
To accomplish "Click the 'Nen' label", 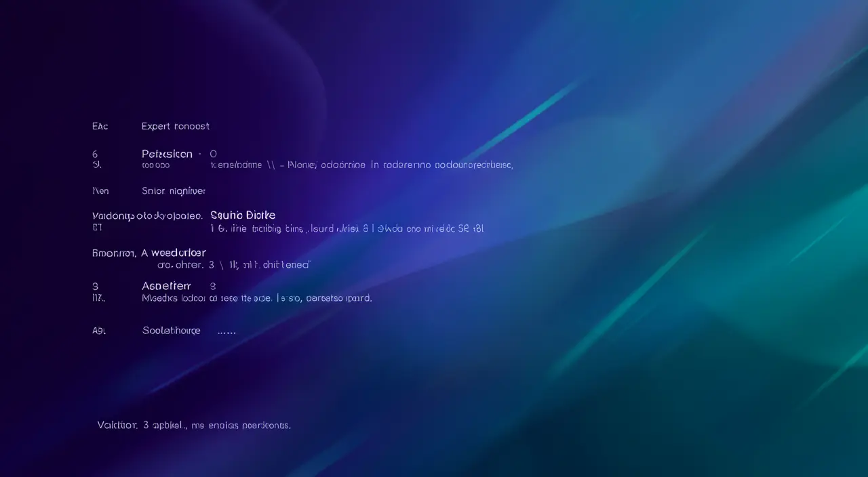I will coord(100,191).
